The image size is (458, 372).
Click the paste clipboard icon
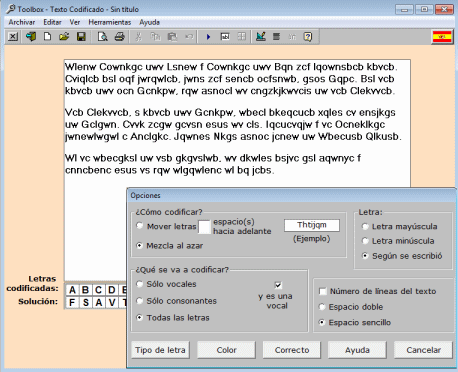point(172,36)
